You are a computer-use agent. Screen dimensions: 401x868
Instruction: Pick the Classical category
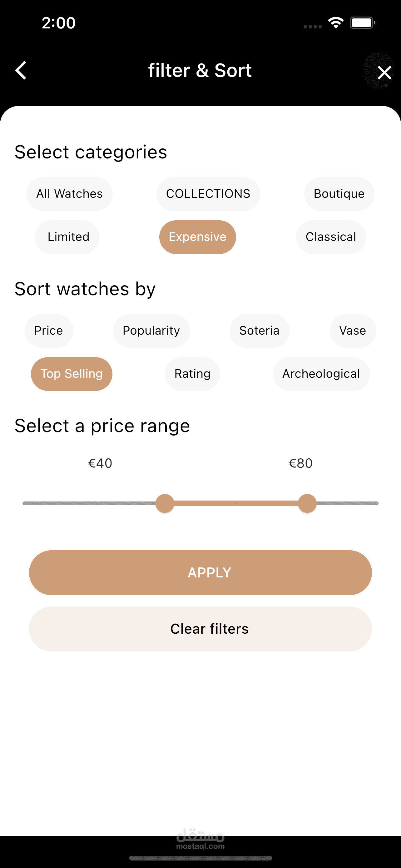click(331, 237)
